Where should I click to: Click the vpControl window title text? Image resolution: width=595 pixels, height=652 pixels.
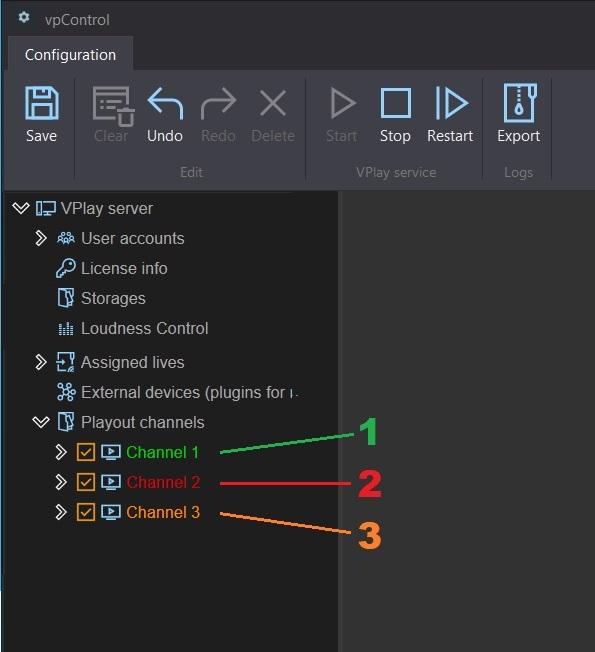tap(77, 20)
